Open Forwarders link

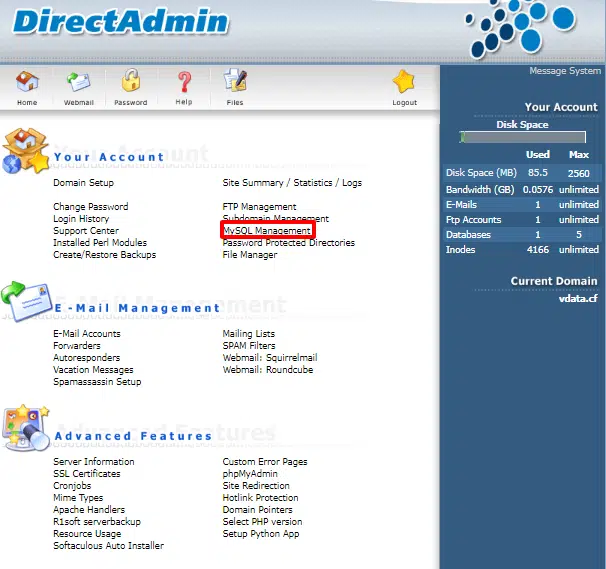pos(77,345)
